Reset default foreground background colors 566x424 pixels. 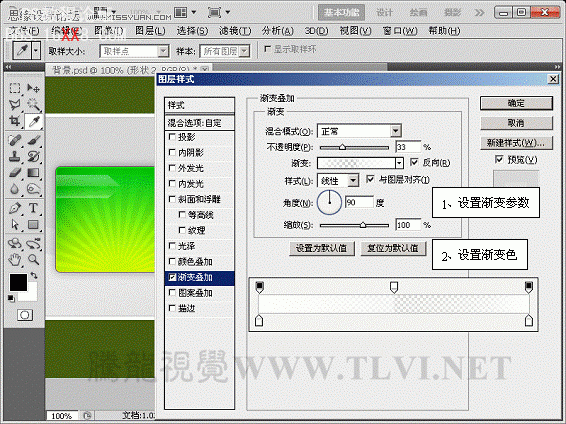click(x=11, y=298)
